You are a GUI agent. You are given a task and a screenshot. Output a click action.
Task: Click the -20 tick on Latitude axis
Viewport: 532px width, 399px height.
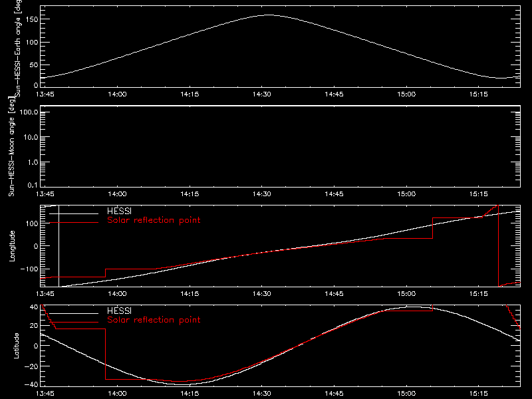click(x=31, y=366)
